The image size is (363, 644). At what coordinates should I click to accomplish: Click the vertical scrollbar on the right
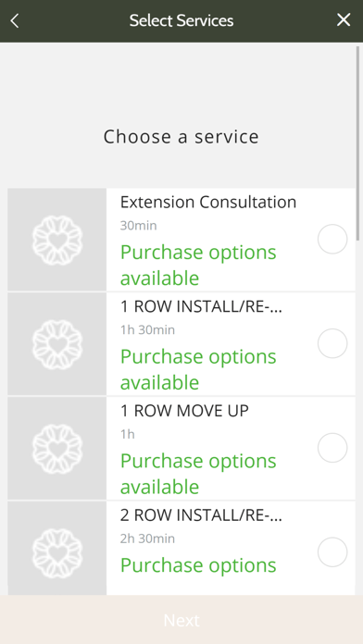pyautogui.click(x=358, y=143)
